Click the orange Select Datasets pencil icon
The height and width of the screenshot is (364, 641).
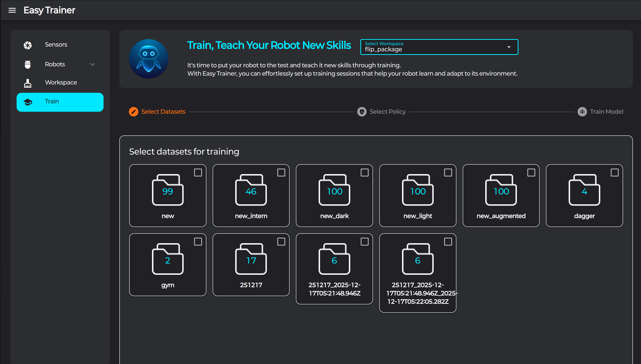133,112
